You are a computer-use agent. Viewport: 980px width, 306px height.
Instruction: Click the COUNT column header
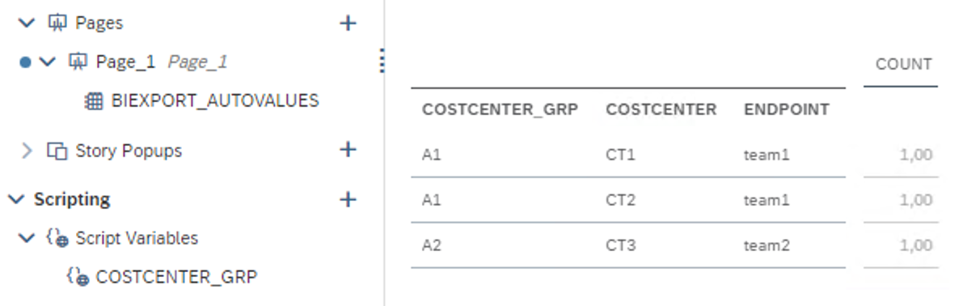click(x=904, y=65)
